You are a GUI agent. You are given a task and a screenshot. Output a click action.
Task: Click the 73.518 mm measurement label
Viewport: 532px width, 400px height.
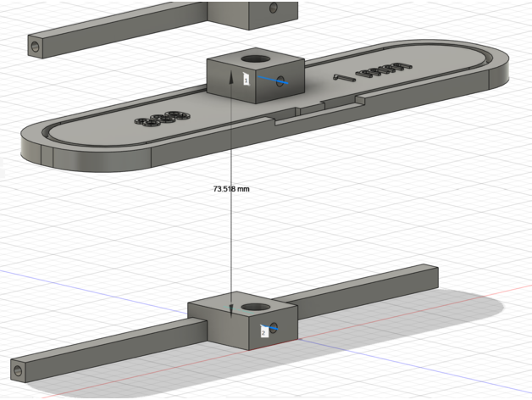tap(231, 189)
